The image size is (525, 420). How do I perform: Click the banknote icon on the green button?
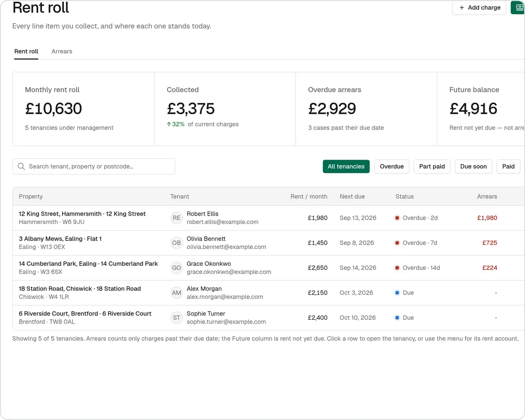[x=520, y=7]
